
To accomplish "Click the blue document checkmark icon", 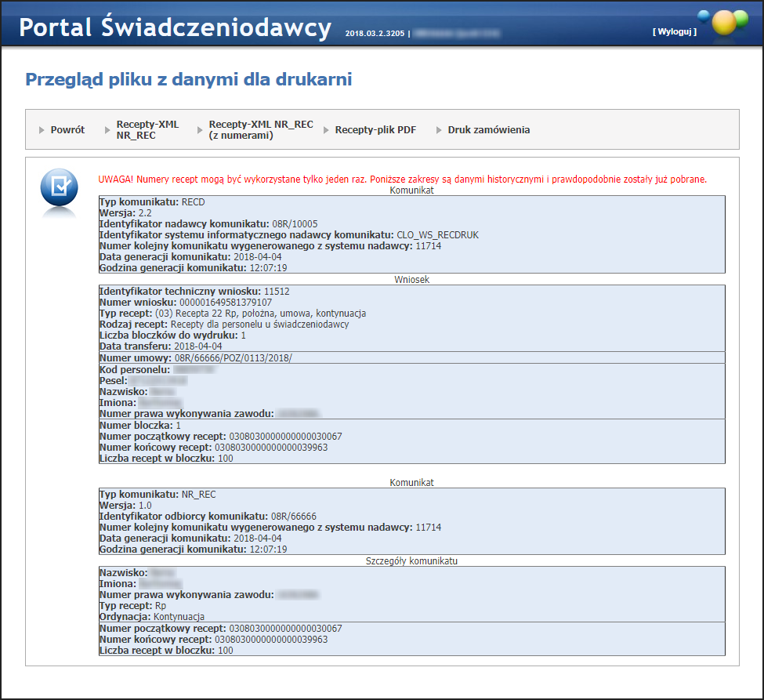I will click(59, 188).
